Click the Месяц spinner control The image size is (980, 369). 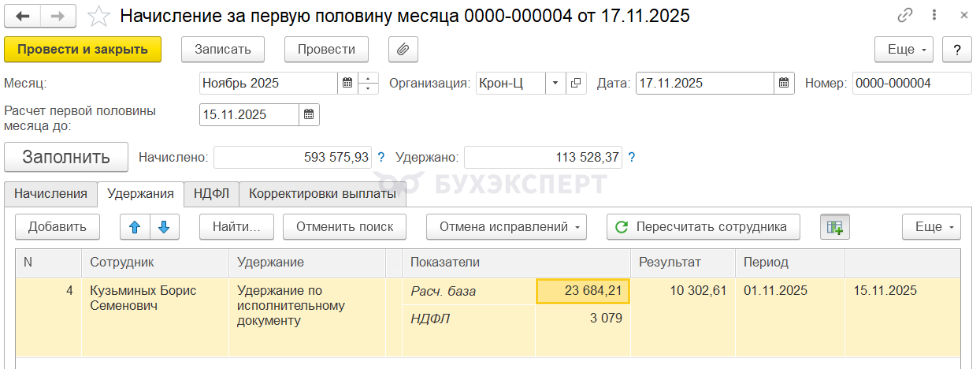(369, 83)
